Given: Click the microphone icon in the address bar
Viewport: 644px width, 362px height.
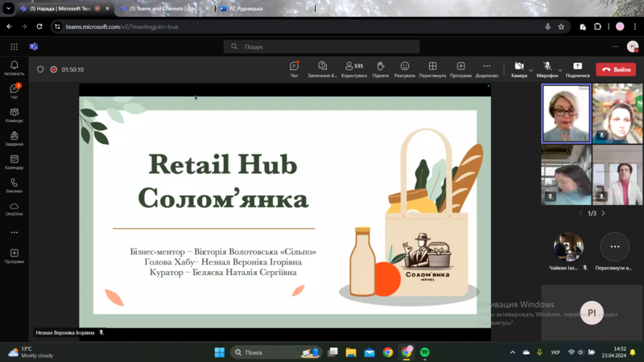Looking at the screenshot, I should pos(547,27).
